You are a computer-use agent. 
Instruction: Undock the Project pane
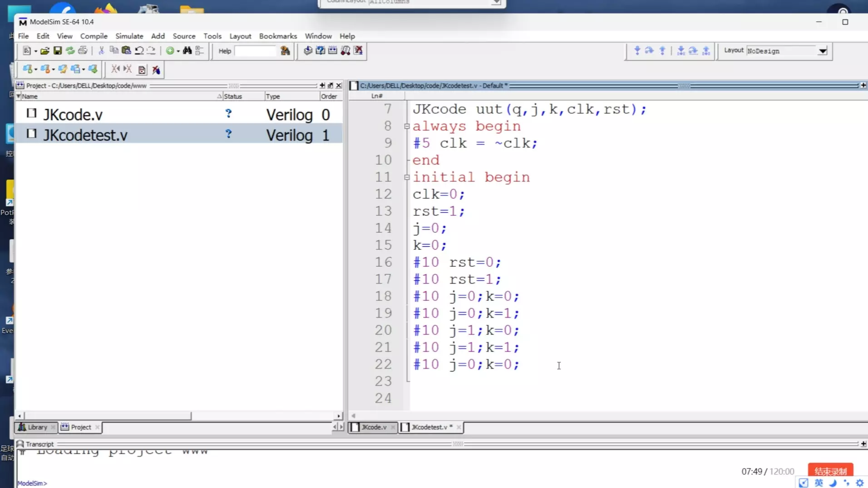pyautogui.click(x=330, y=85)
